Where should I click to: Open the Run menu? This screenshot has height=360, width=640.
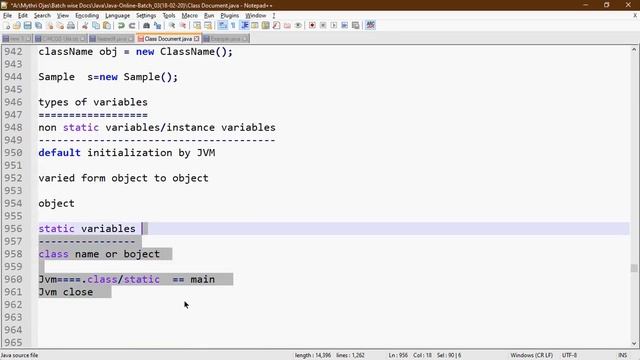(209, 16)
